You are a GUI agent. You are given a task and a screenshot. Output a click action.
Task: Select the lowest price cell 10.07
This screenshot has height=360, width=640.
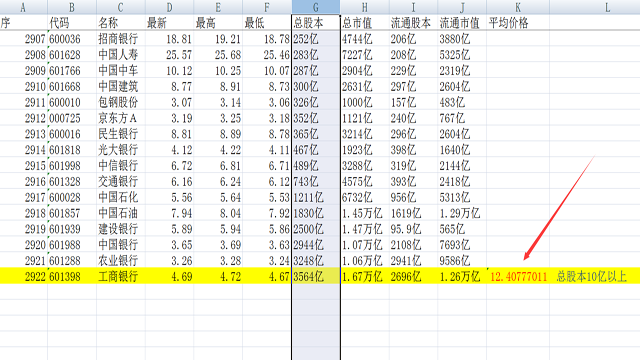[x=267, y=71]
